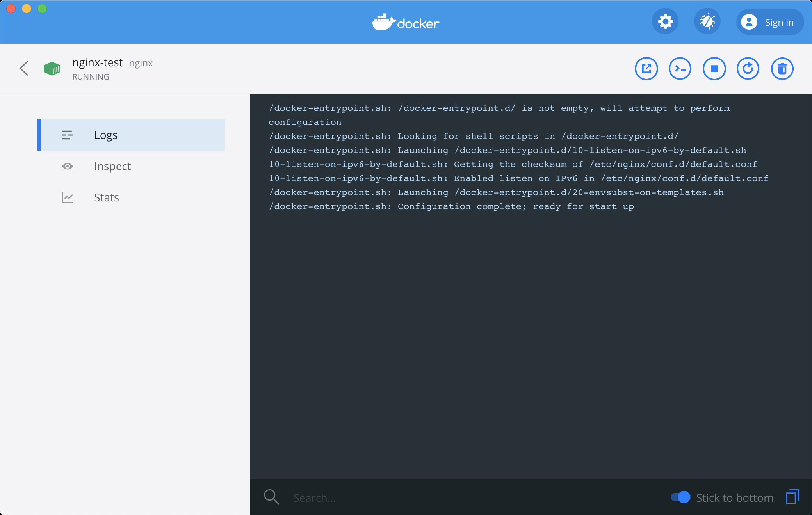
Task: Select the magnifier to search logs
Action: click(271, 497)
